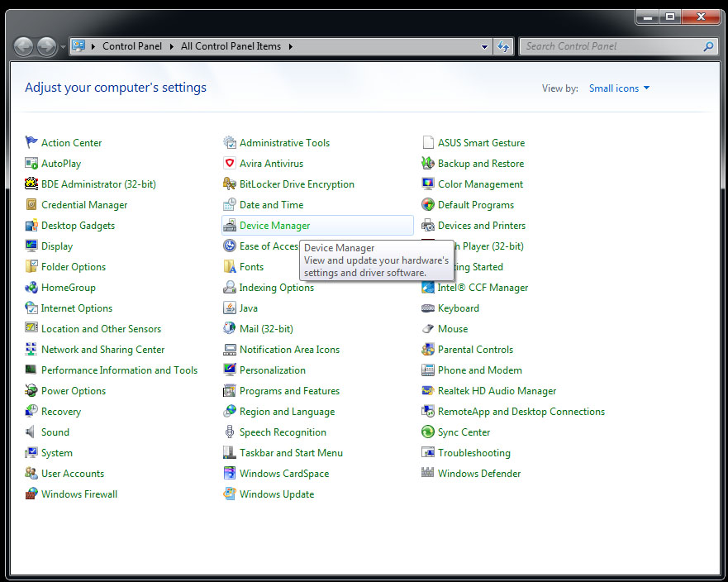
Task: Open the recent pages dropdown beside Forward
Action: tap(63, 46)
